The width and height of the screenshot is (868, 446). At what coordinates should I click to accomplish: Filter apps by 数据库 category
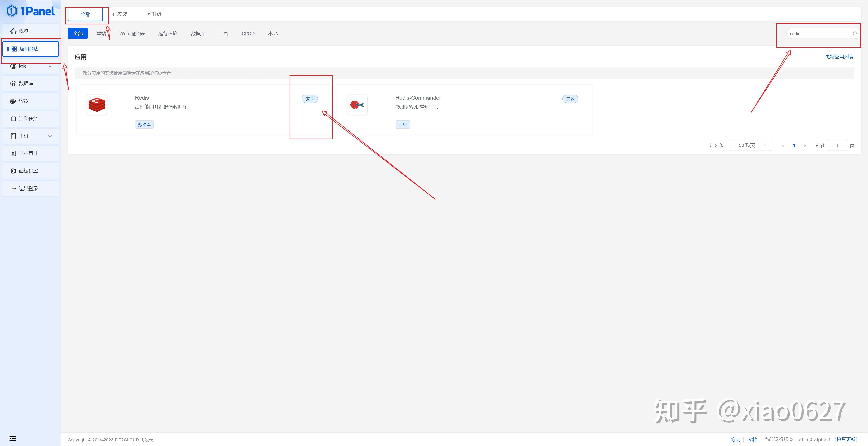click(x=198, y=34)
